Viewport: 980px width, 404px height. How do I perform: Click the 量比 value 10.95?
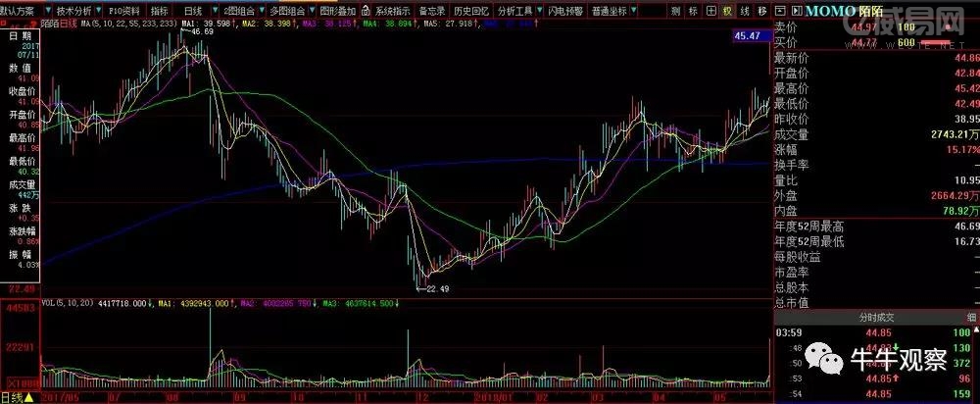[x=966, y=180]
